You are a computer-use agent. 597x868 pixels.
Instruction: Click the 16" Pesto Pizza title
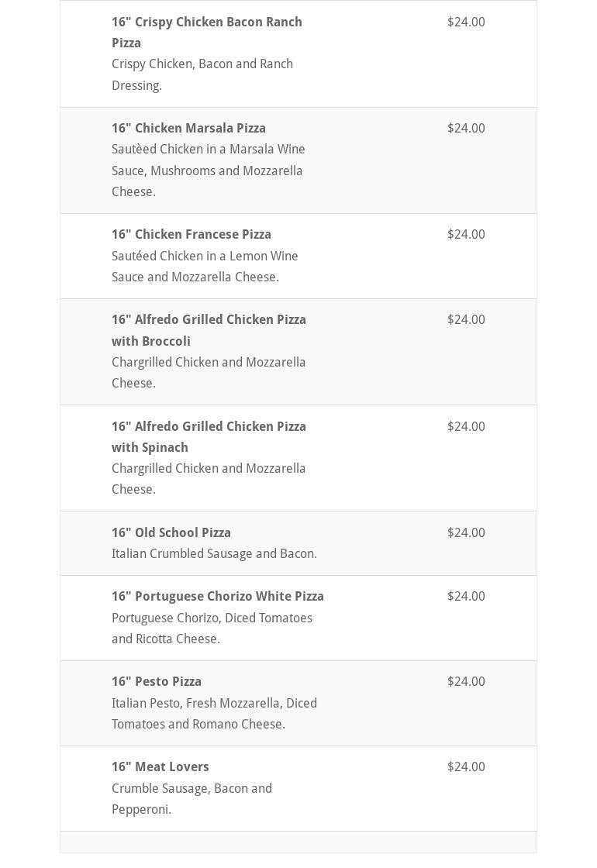(157, 681)
